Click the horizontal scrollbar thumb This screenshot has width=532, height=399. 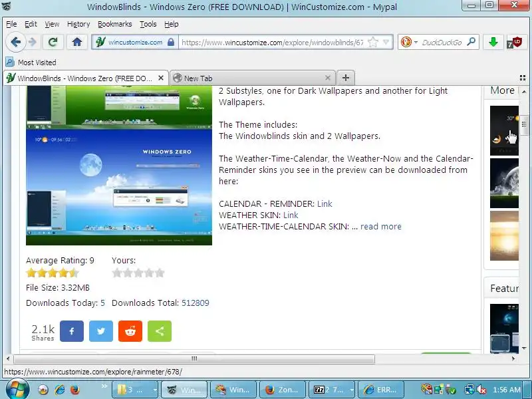pyautogui.click(x=194, y=358)
